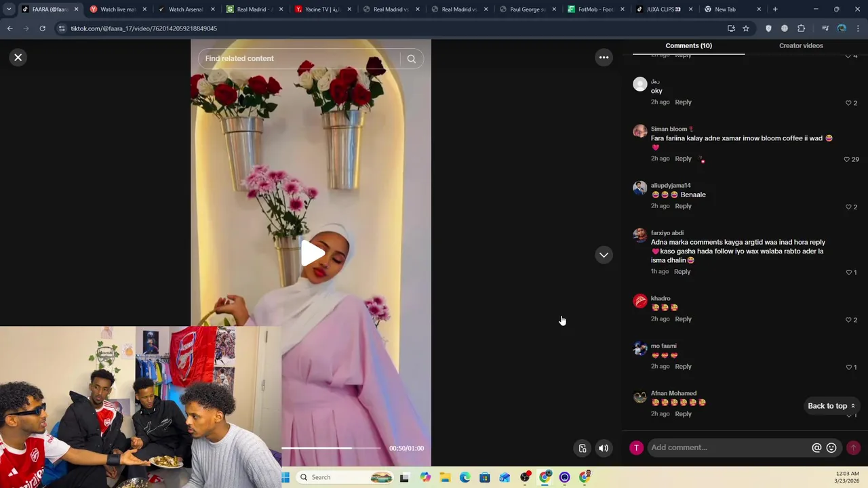Like mo faami's comment
The width and height of the screenshot is (868, 488).
[x=848, y=367]
